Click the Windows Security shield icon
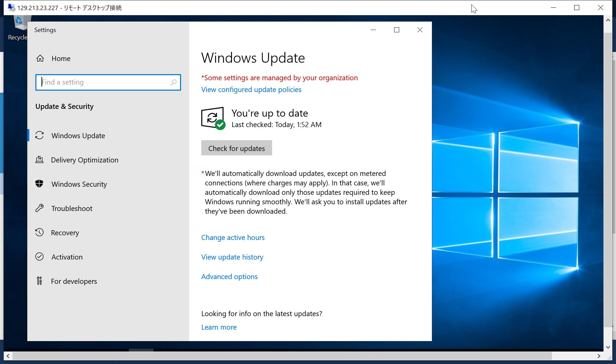616x364 pixels. click(39, 184)
